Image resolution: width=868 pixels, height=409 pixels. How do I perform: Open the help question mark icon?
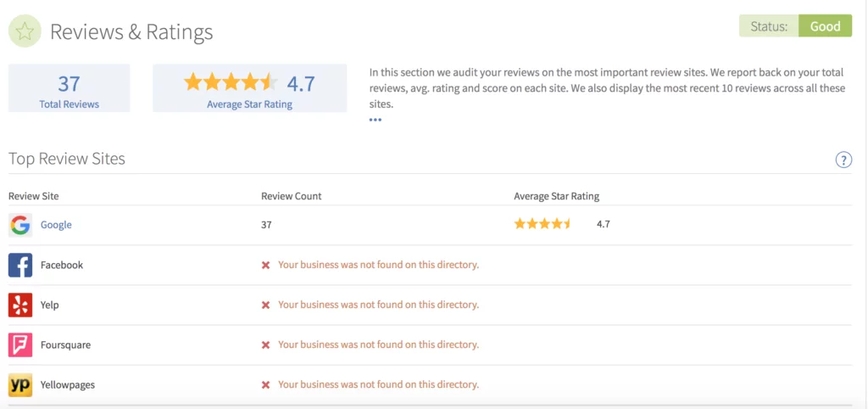click(843, 160)
